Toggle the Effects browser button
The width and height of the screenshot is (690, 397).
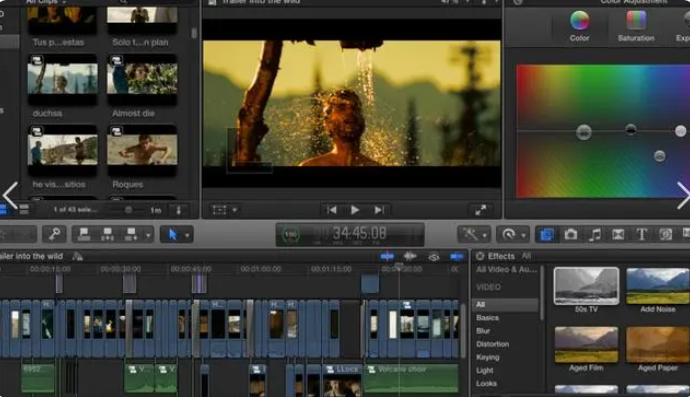point(547,235)
